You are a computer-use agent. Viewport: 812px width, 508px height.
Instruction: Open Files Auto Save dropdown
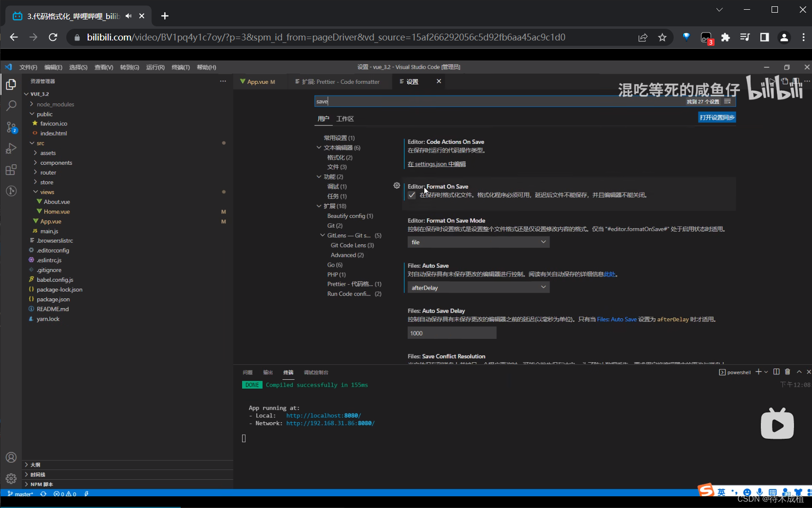[478, 288]
